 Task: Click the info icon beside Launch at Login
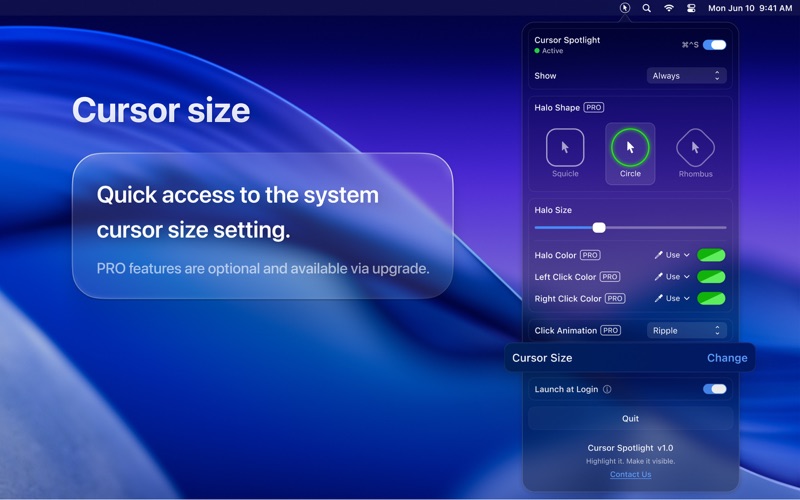pyautogui.click(x=607, y=389)
